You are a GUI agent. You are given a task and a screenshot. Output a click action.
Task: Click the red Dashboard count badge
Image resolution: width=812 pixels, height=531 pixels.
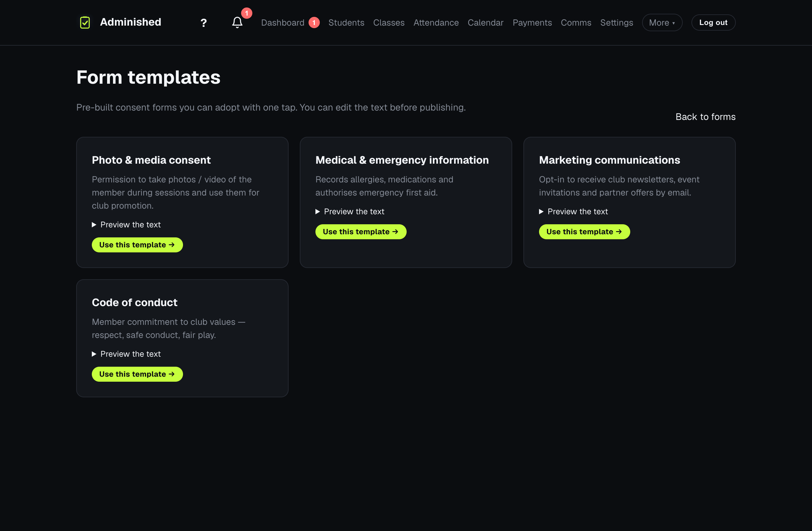314,22
